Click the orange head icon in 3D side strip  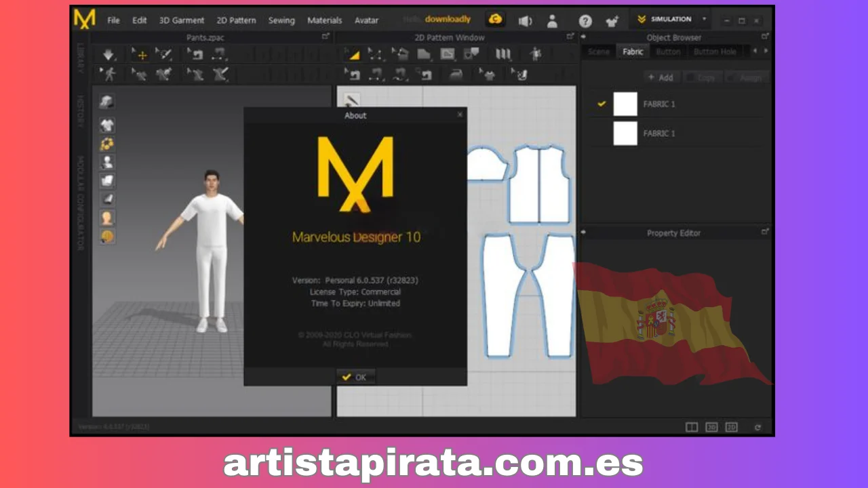(x=106, y=218)
